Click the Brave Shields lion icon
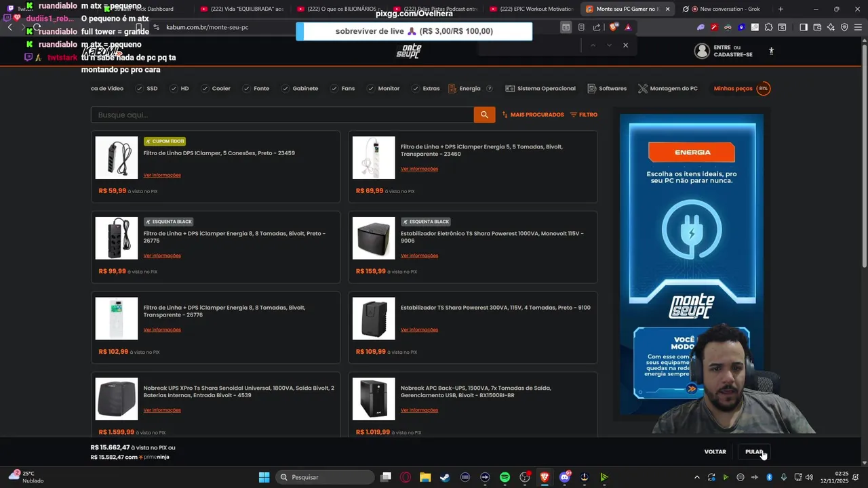Screen dimensions: 868x488 tap(613, 27)
